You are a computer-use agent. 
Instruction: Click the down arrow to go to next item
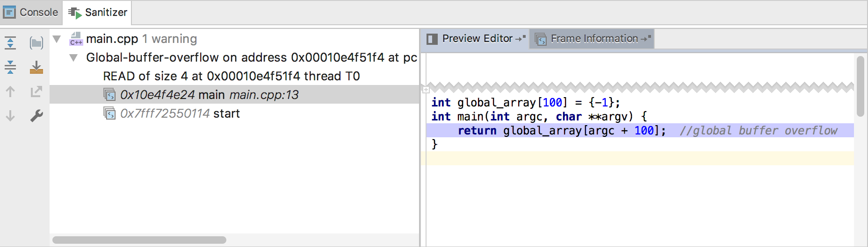pyautogui.click(x=10, y=116)
